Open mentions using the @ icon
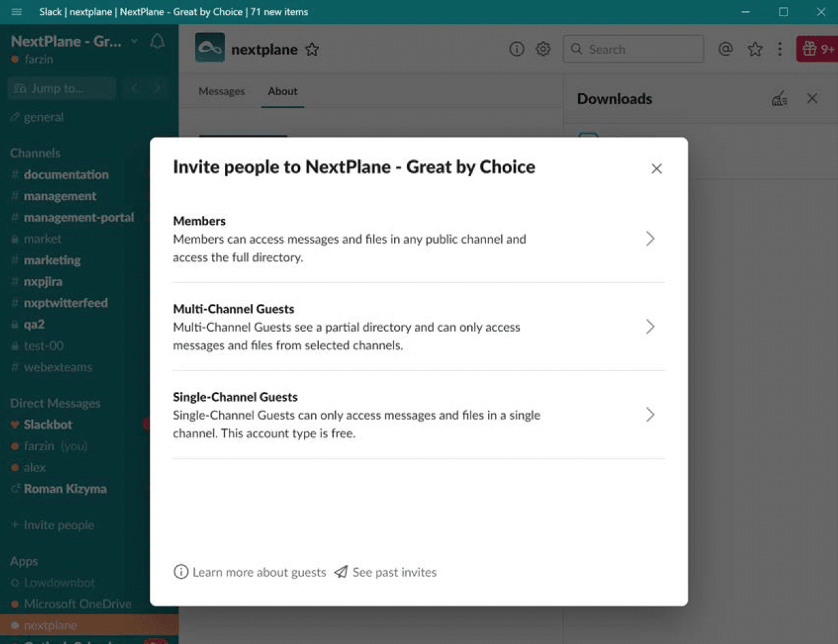Screen dimensions: 838x644 725,49
